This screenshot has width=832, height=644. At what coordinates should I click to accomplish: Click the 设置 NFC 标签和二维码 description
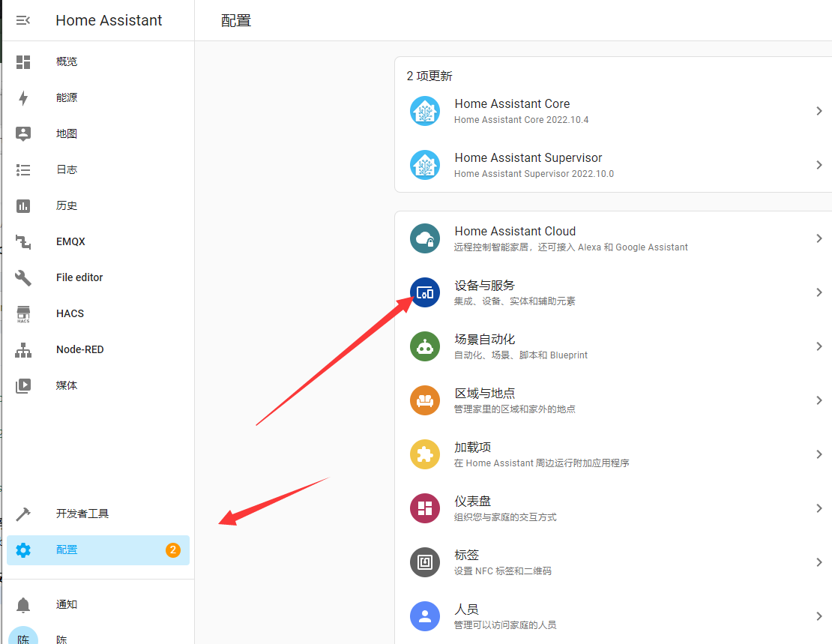click(502, 571)
